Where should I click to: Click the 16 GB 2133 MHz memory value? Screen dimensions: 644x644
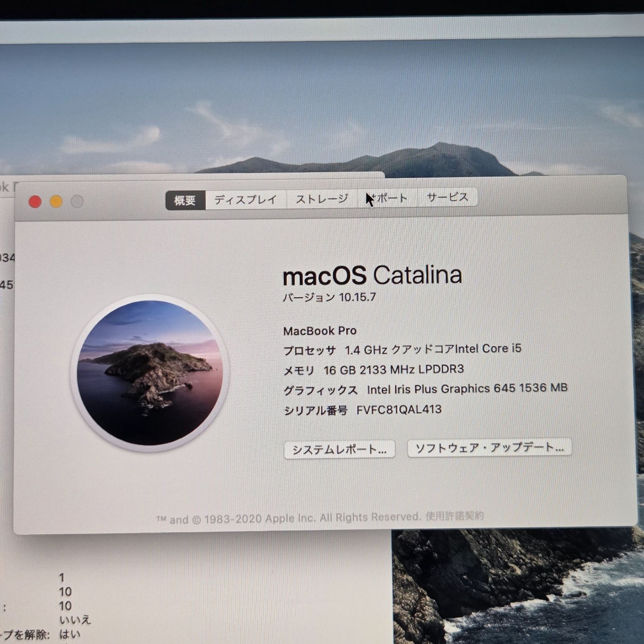point(394,369)
